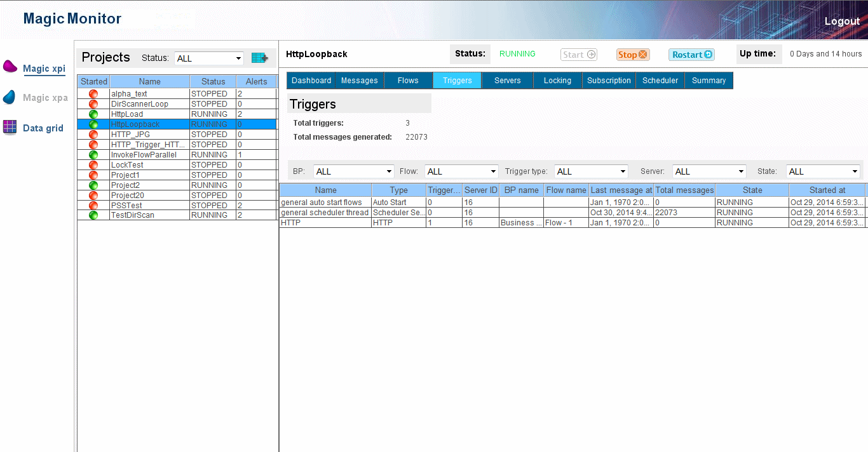Click the red status ball for Project1

point(93,175)
